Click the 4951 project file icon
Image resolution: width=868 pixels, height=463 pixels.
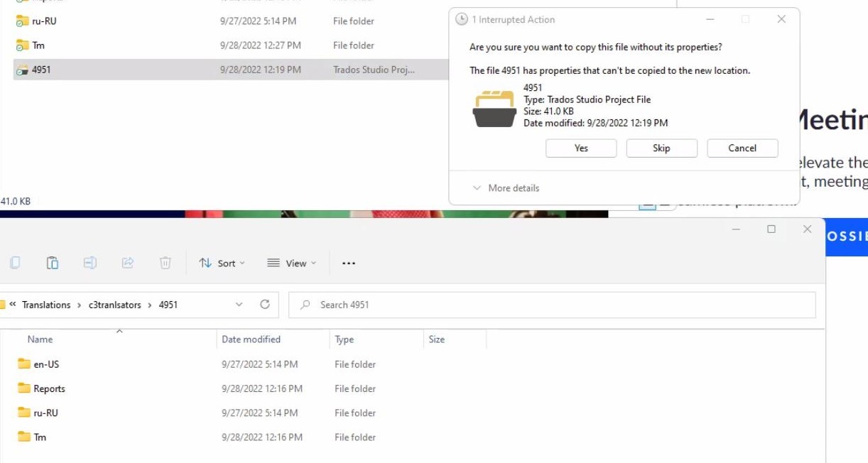pyautogui.click(x=22, y=70)
